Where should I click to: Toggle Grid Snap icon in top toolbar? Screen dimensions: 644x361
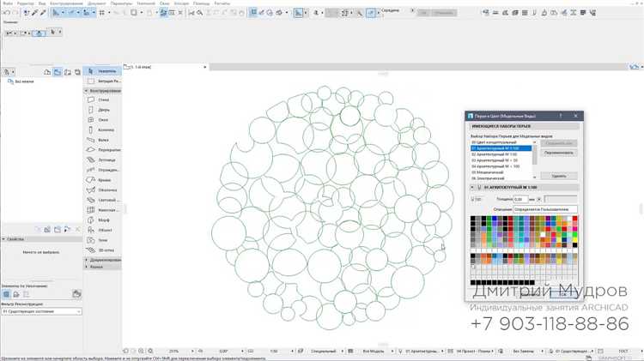coord(102,13)
